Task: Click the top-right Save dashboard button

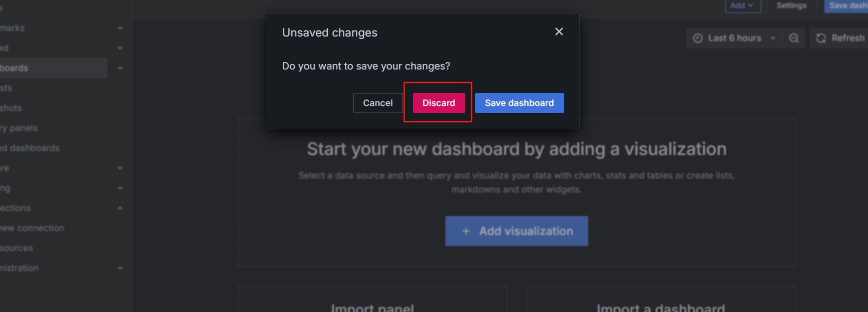Action: [x=846, y=5]
